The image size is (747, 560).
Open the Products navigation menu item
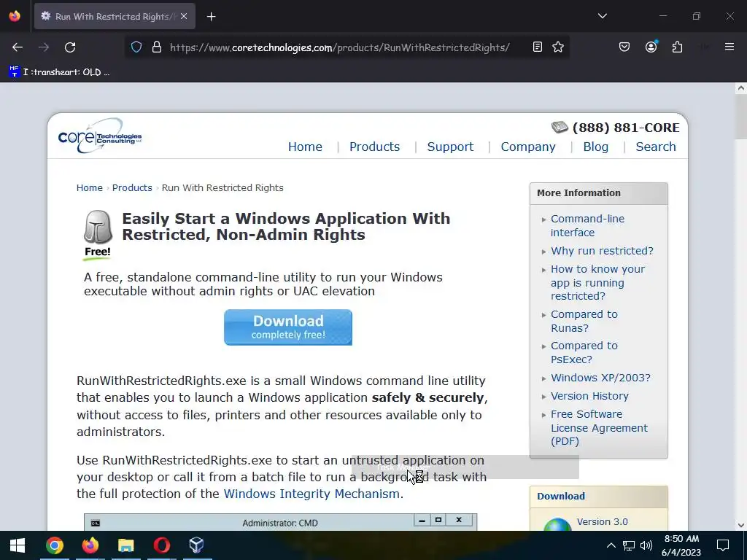click(374, 147)
